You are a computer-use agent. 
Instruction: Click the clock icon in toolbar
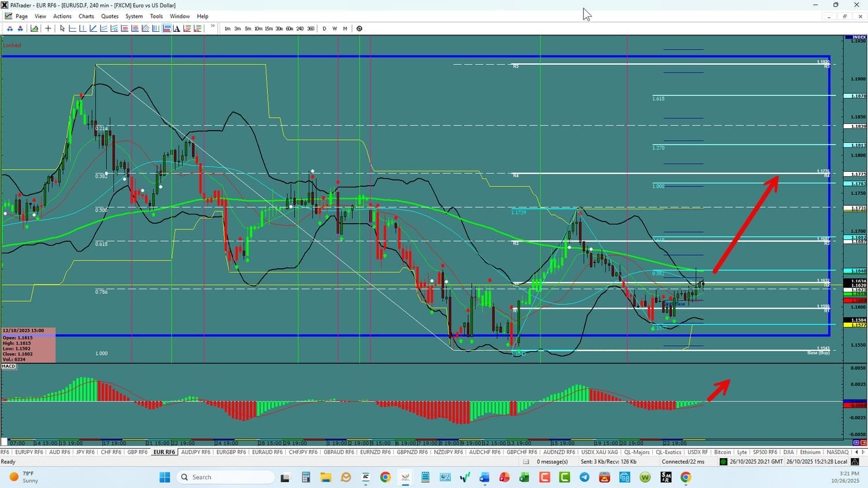[359, 28]
